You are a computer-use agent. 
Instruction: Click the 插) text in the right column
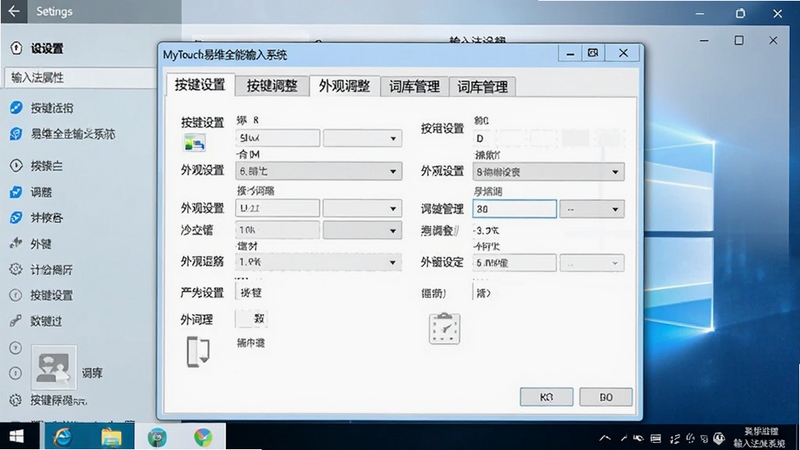pos(483,293)
